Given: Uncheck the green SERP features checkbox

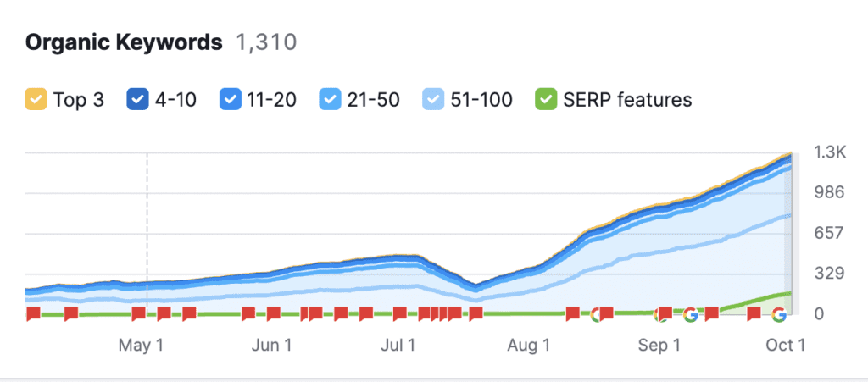Looking at the screenshot, I should click(545, 100).
